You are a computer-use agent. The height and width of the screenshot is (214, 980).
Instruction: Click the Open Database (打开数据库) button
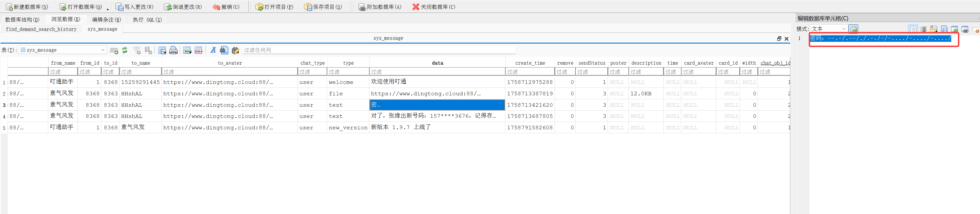(81, 7)
